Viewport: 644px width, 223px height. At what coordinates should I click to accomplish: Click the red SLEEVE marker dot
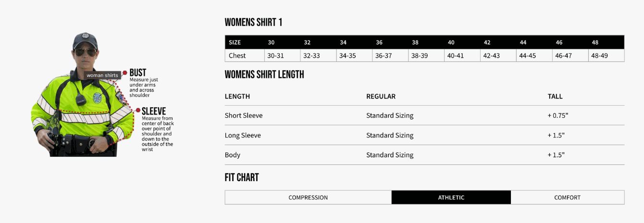tap(138, 111)
